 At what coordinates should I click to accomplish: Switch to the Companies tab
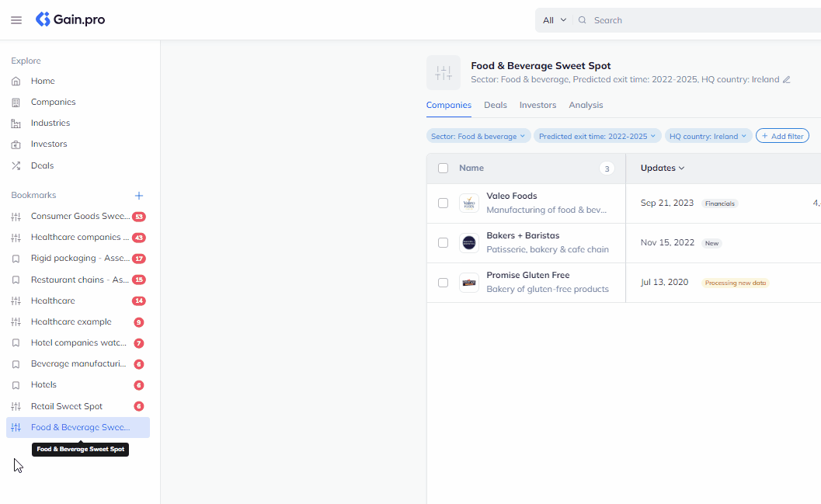coord(449,105)
